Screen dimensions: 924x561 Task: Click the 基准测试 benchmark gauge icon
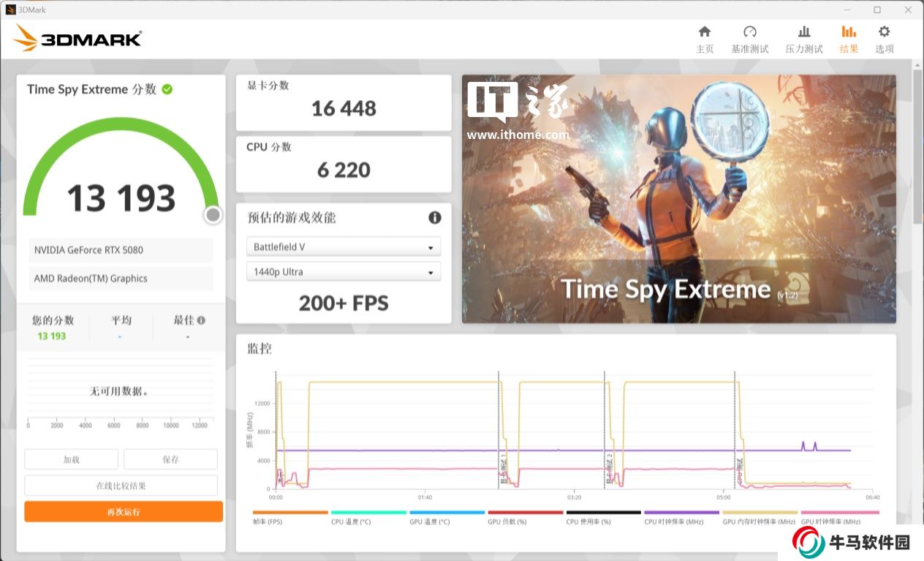pyautogui.click(x=749, y=31)
